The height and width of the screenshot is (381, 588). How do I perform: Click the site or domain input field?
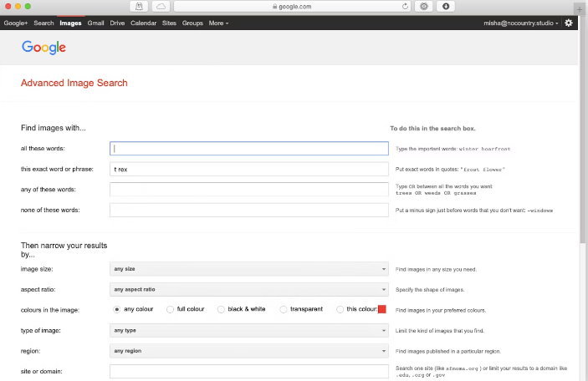pos(249,371)
